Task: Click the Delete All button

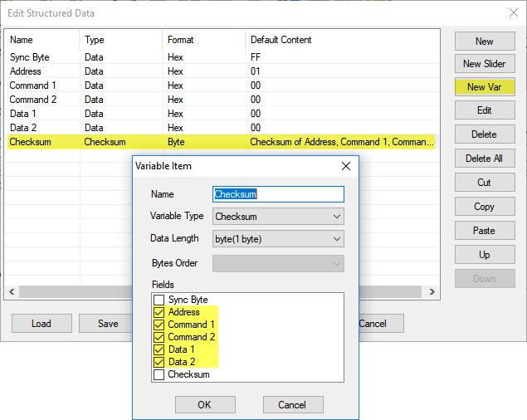Action: point(485,158)
